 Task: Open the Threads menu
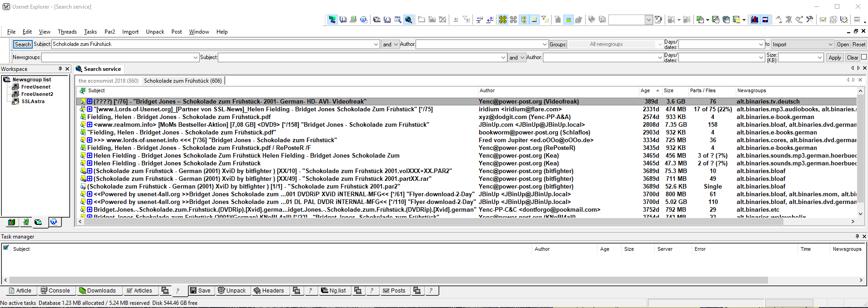tap(67, 32)
